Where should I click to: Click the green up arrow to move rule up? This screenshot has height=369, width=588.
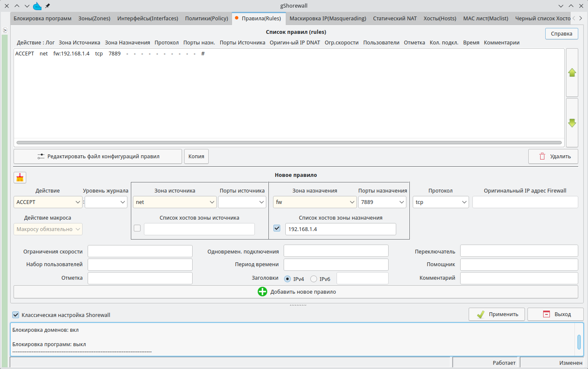572,72
